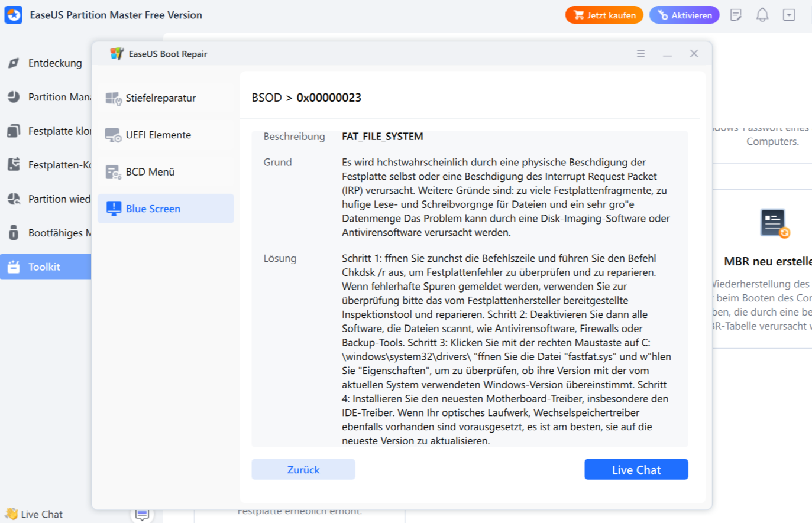The width and height of the screenshot is (812, 523).
Task: Go back with the Zurück button
Action: tap(303, 469)
